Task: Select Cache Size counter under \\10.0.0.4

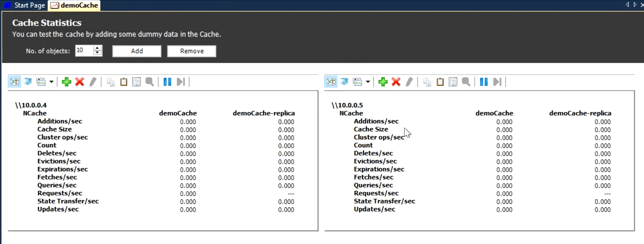Action: point(54,129)
